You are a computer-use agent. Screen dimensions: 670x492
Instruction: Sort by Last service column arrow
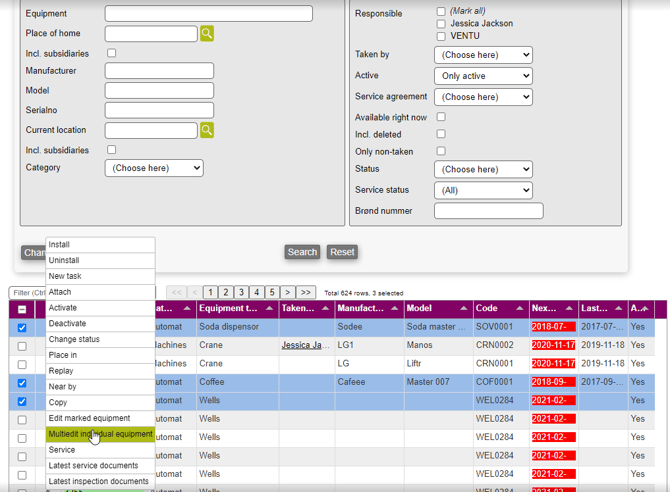tap(618, 308)
